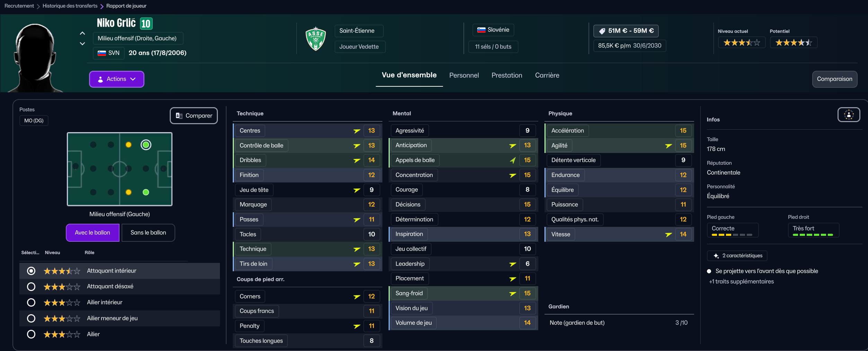Go to previous player with up chevron
Image resolution: width=868 pixels, height=351 pixels.
pos(82,33)
